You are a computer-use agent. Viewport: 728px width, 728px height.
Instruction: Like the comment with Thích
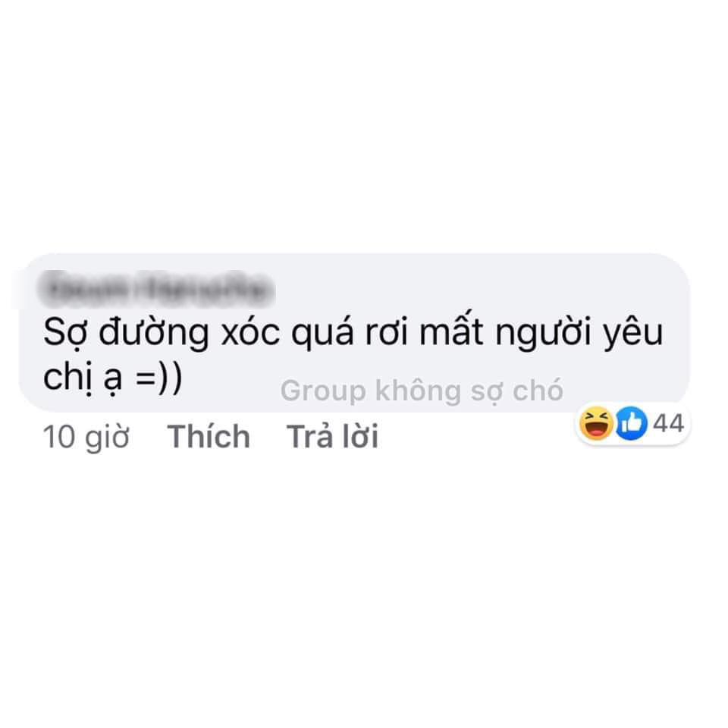(209, 437)
